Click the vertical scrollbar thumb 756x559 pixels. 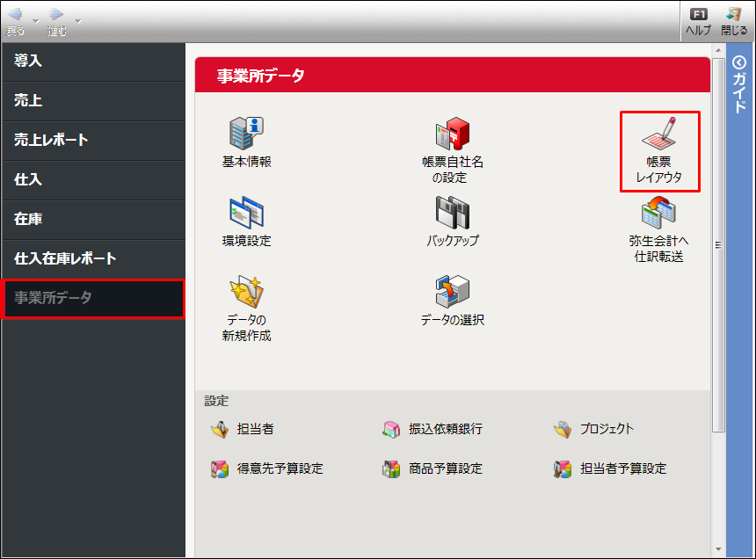(x=718, y=245)
